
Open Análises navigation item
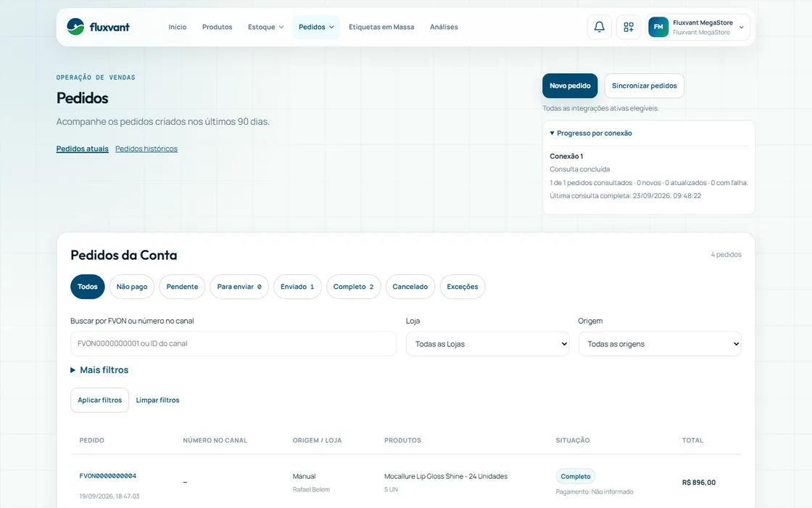444,27
